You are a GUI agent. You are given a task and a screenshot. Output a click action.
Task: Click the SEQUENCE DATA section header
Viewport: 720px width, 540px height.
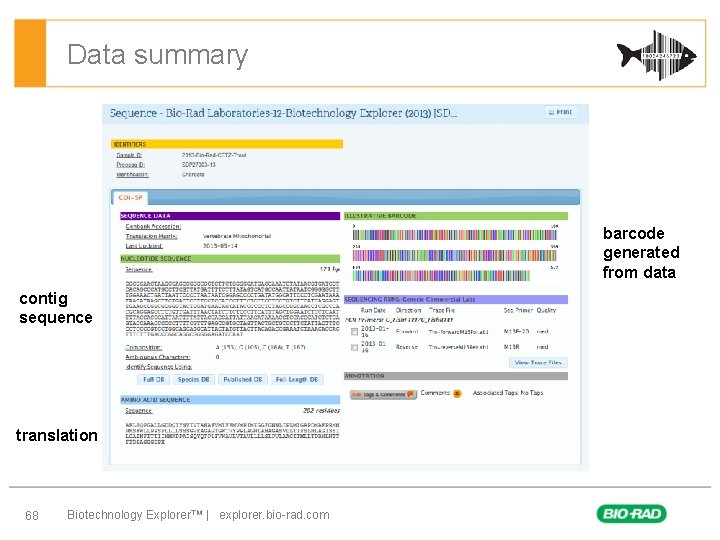coord(230,216)
